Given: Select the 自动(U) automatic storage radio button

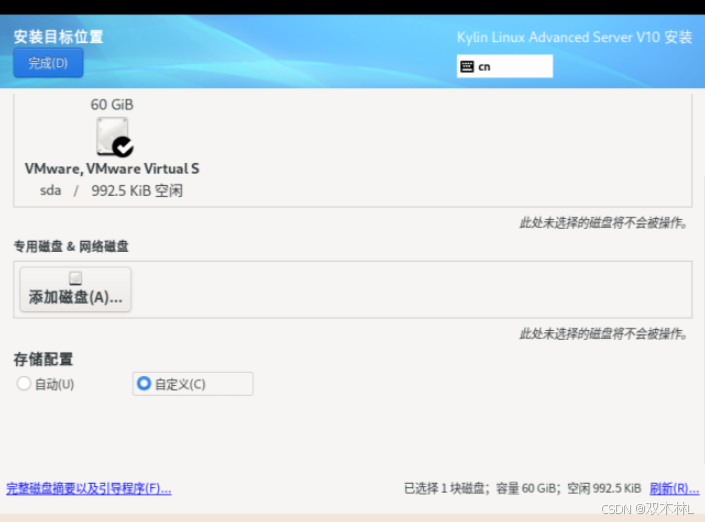Looking at the screenshot, I should (x=24, y=384).
